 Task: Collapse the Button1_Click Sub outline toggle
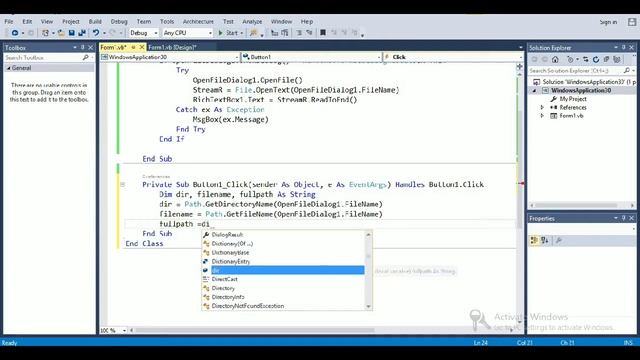tap(122, 184)
